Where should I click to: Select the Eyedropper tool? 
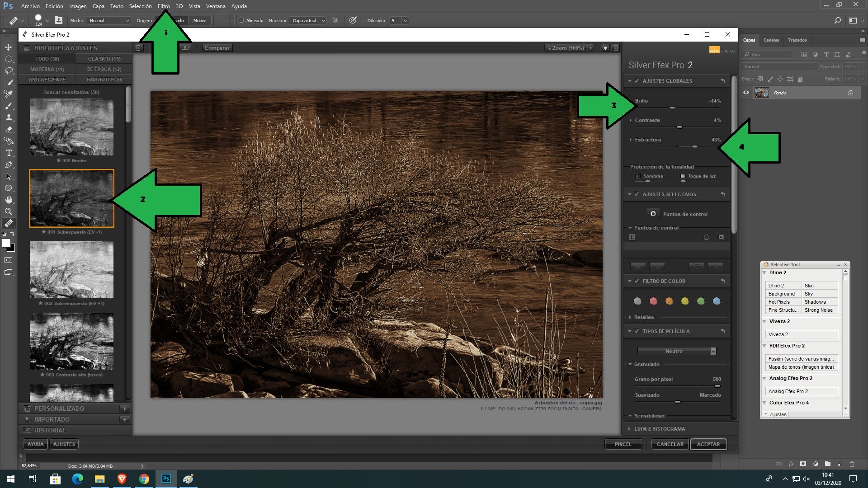point(9,94)
